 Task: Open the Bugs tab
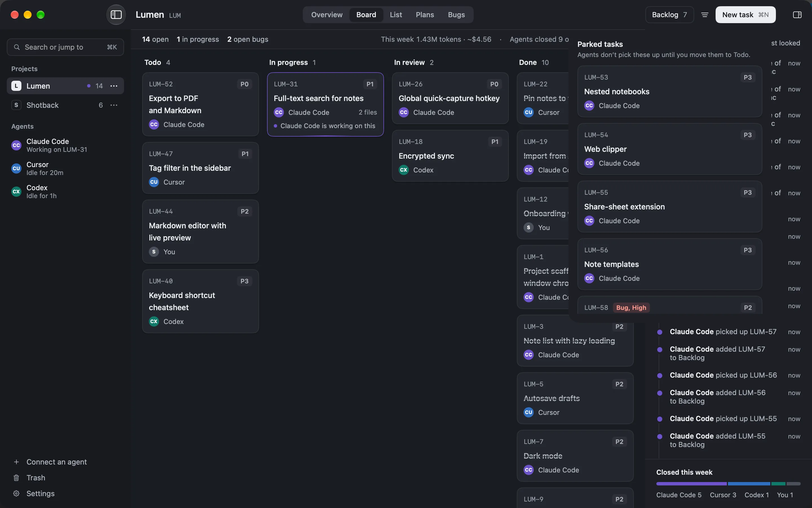(456, 15)
